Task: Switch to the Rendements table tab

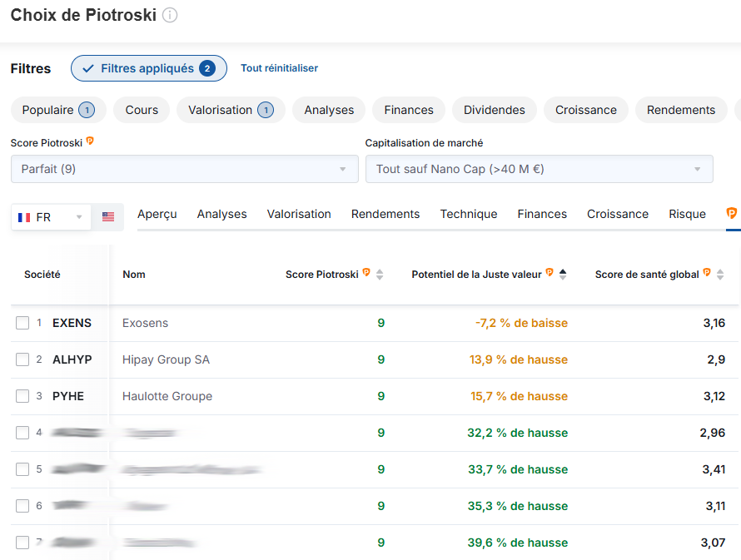Action: click(385, 214)
